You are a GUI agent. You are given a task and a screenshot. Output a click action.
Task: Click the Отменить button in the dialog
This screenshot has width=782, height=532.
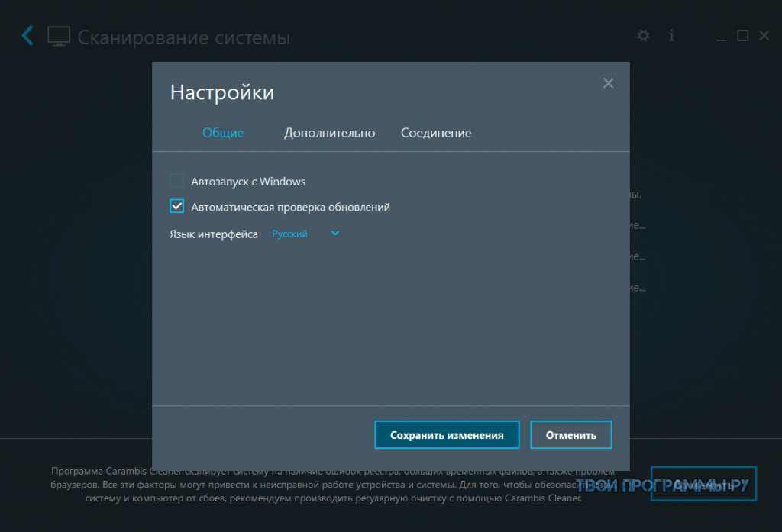click(x=570, y=435)
